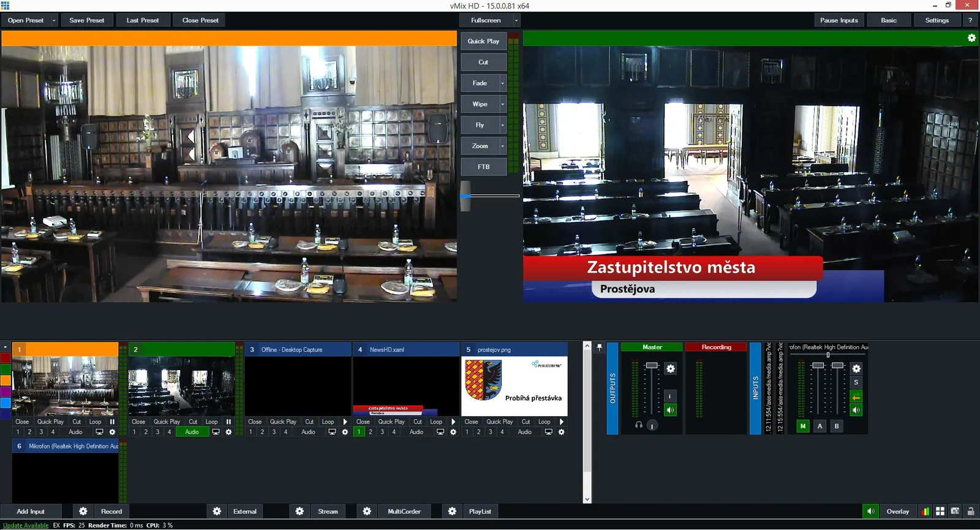Follow the Update Available link
Viewport: 980px width, 530px height.
26,525
